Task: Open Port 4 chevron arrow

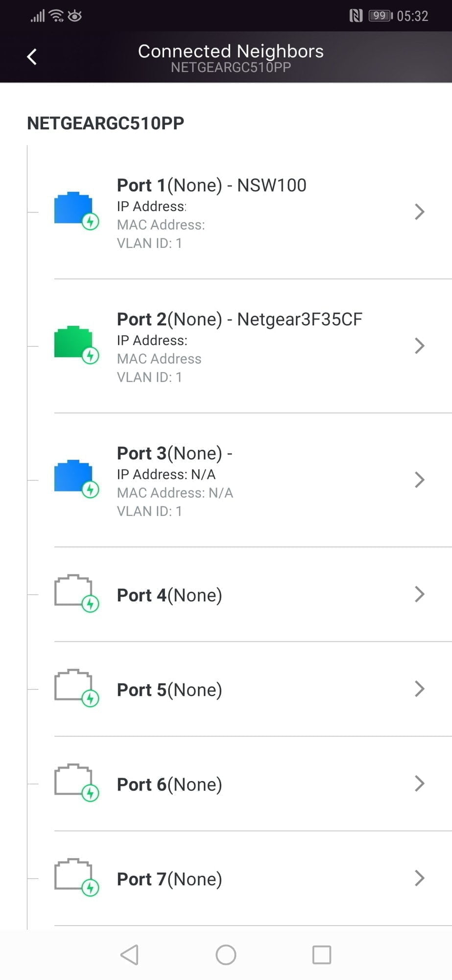Action: click(419, 594)
